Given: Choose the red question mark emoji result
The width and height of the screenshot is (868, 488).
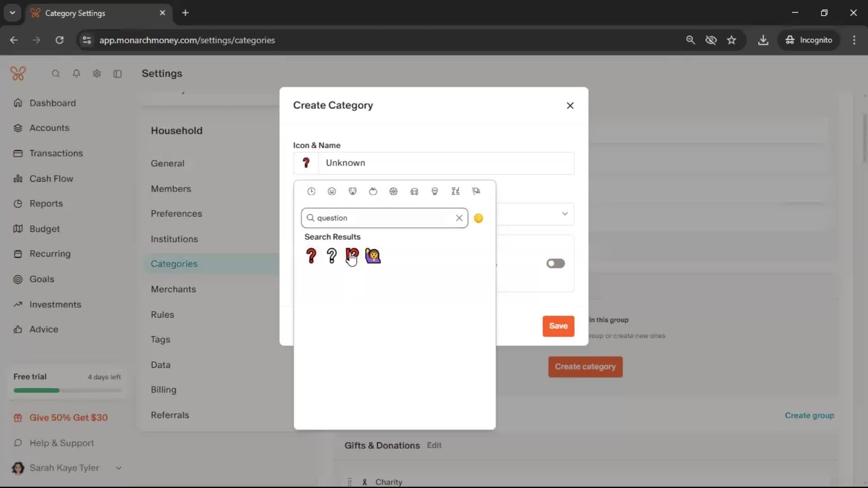Looking at the screenshot, I should (311, 256).
